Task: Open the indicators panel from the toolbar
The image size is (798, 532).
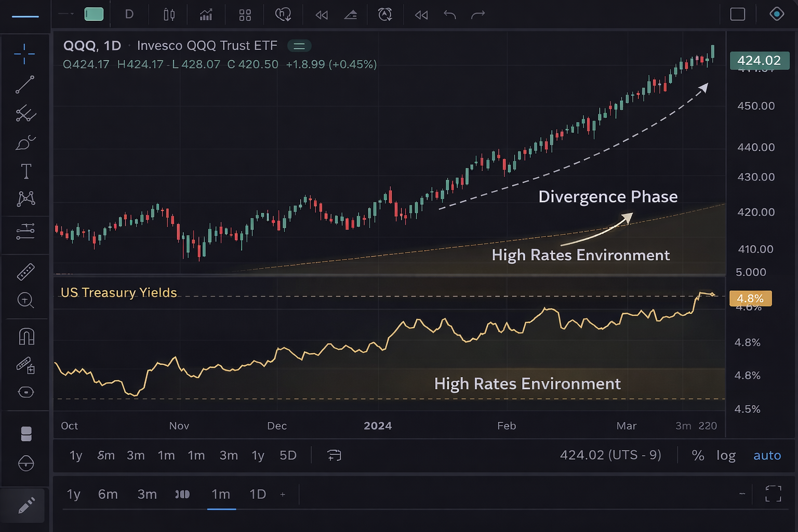Action: [x=206, y=15]
